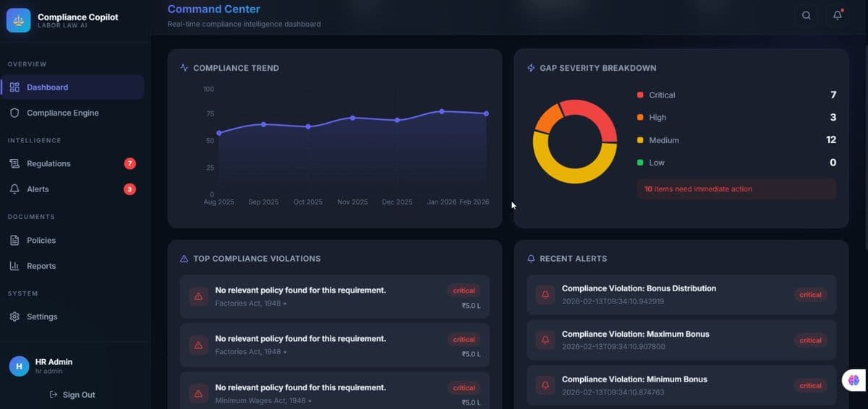The image size is (868, 409).
Task: Click the HR Admin avatar circle
Action: point(19,366)
